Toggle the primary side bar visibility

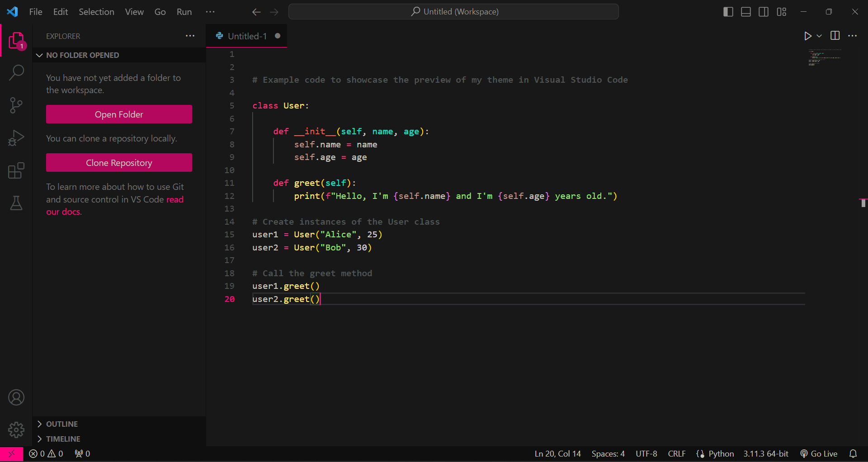(728, 12)
